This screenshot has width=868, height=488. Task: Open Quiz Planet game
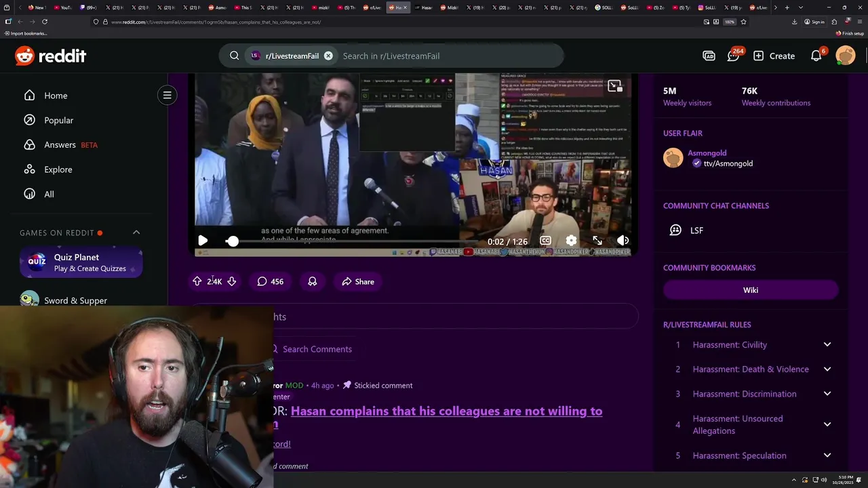81,262
